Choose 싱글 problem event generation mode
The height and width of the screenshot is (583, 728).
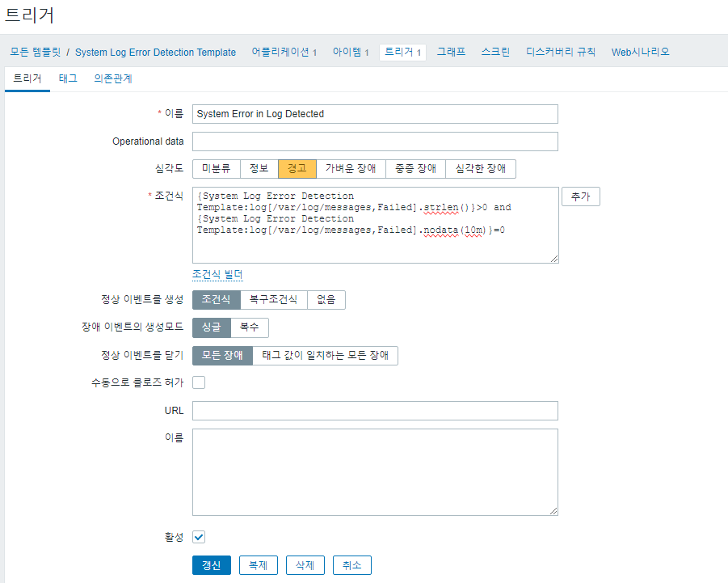pos(212,327)
